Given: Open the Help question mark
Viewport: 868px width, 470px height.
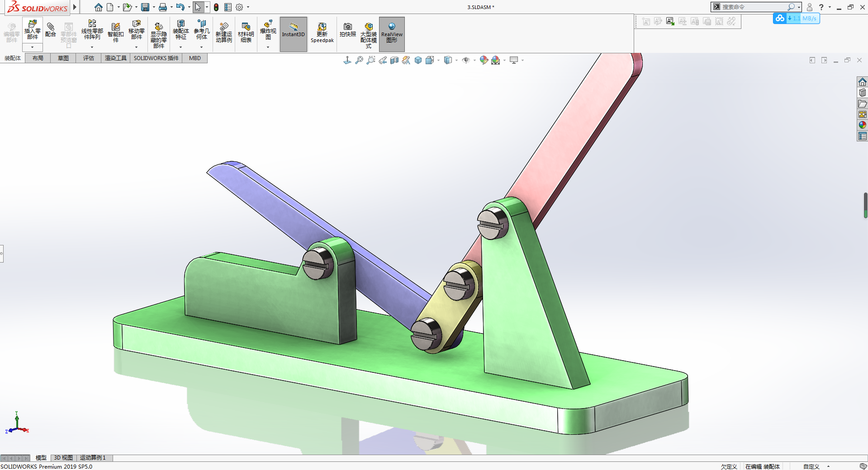Looking at the screenshot, I should point(821,7).
